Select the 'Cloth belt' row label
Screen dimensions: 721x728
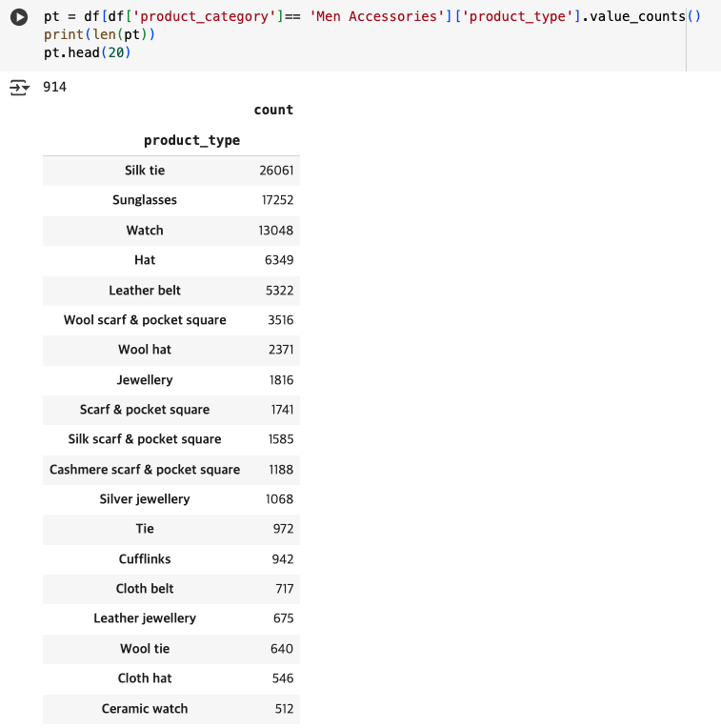(145, 589)
